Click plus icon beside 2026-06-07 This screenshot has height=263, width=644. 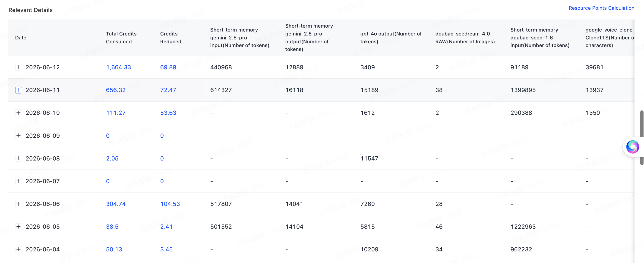pyautogui.click(x=19, y=181)
